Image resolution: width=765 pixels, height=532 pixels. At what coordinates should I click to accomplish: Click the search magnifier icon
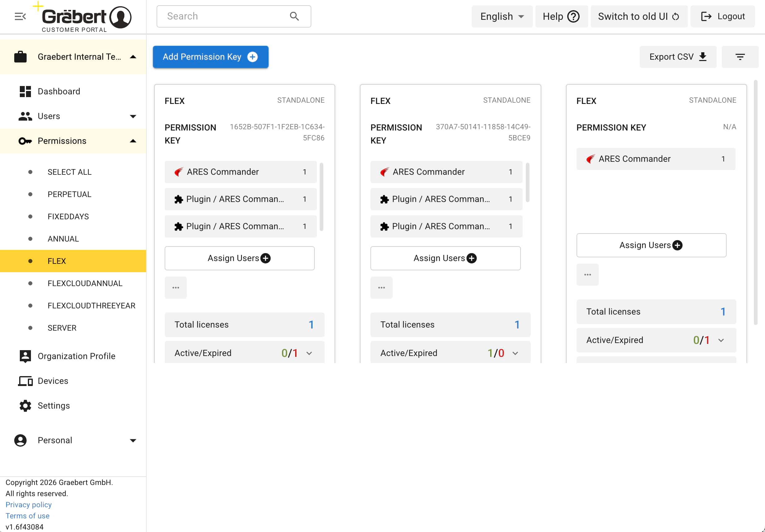pos(294,16)
